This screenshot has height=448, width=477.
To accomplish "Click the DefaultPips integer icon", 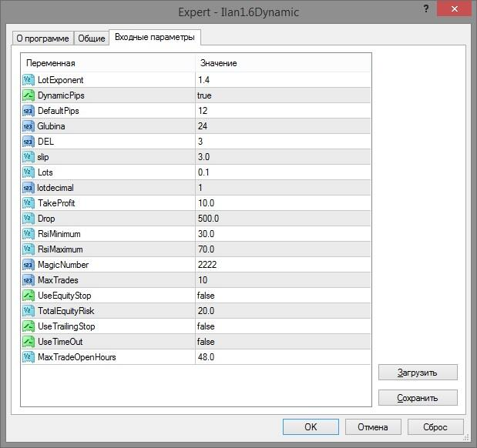I will pyautogui.click(x=29, y=111).
